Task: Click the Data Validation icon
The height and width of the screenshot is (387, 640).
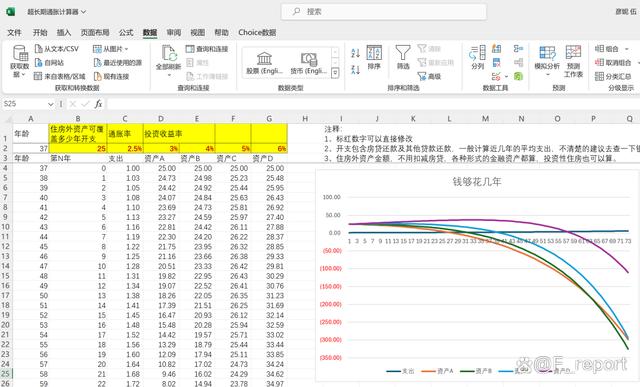Action: [496, 76]
